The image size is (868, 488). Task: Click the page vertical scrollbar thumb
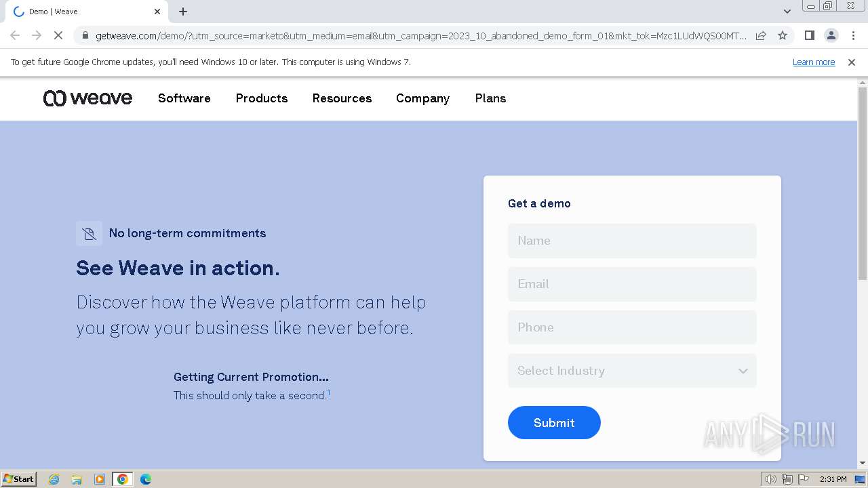(x=863, y=183)
